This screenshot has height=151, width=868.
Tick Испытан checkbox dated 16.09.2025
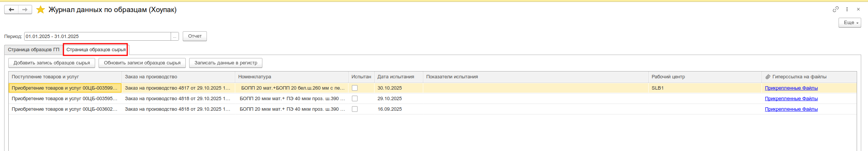click(355, 109)
